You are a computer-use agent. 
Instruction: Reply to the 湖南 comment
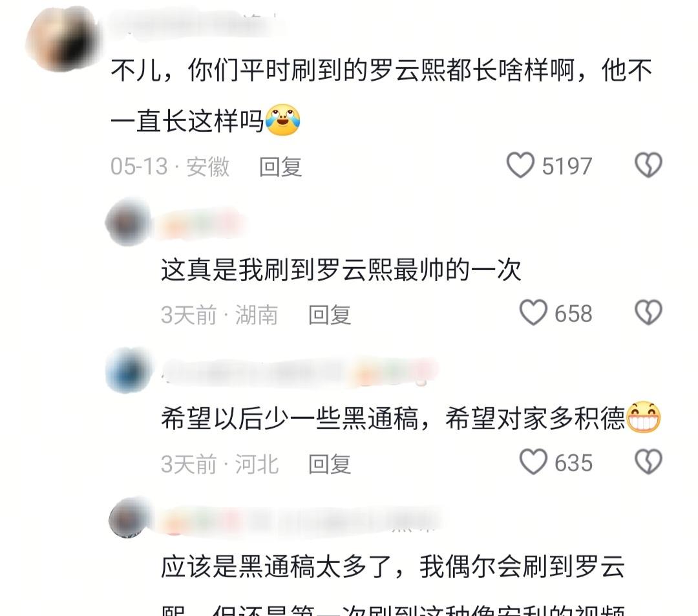[330, 315]
